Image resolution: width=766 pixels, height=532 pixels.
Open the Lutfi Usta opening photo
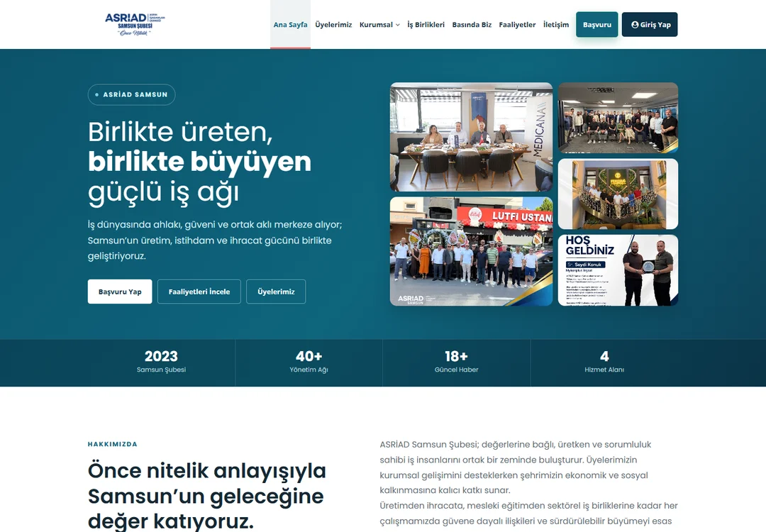point(472,252)
